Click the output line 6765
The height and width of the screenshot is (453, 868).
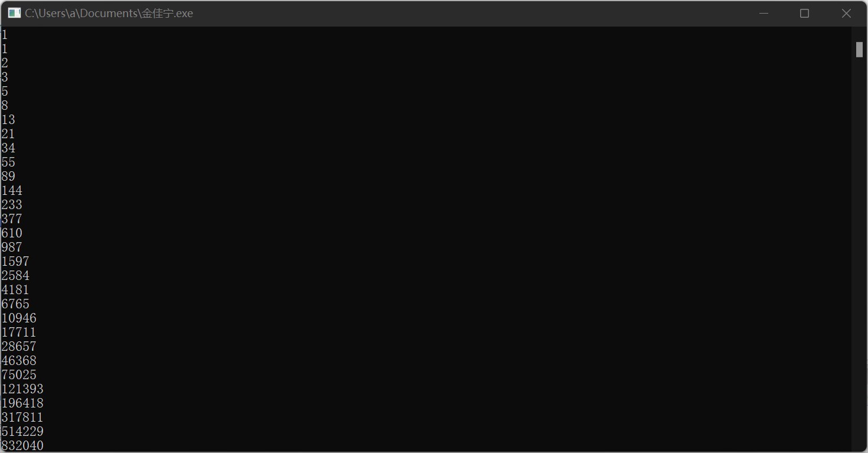[x=15, y=304]
